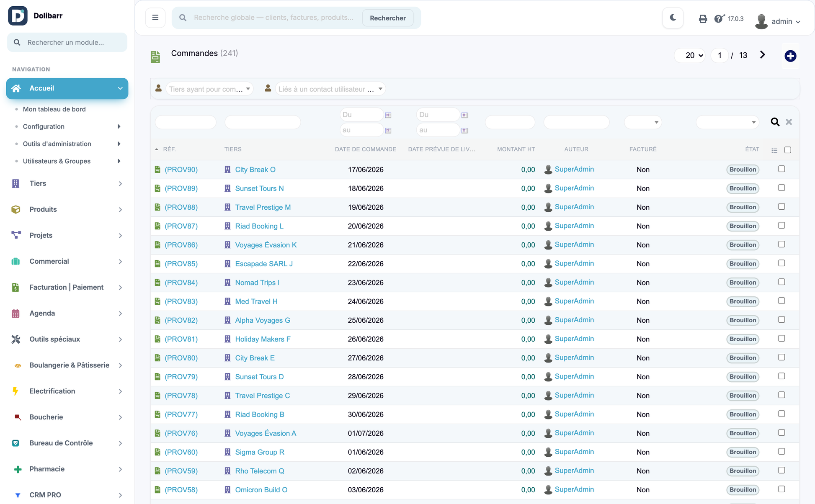Screen dimensions: 815x504
Task: Clear filters with the X icon
Action: 789,122
